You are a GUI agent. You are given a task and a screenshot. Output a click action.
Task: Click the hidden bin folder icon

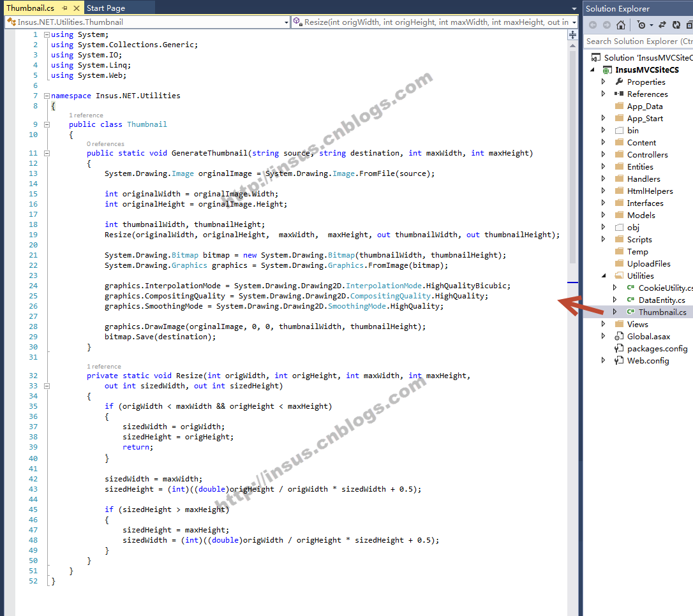(619, 130)
